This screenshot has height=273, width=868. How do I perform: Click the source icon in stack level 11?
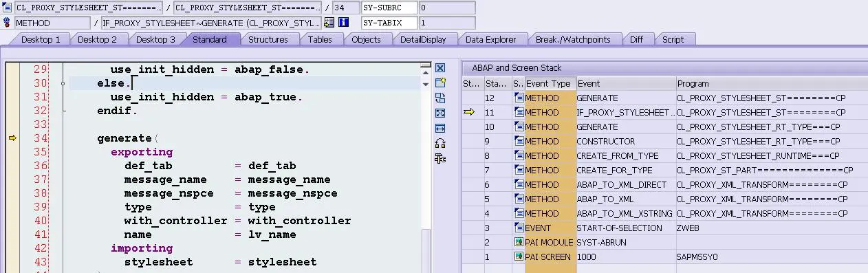pos(519,112)
